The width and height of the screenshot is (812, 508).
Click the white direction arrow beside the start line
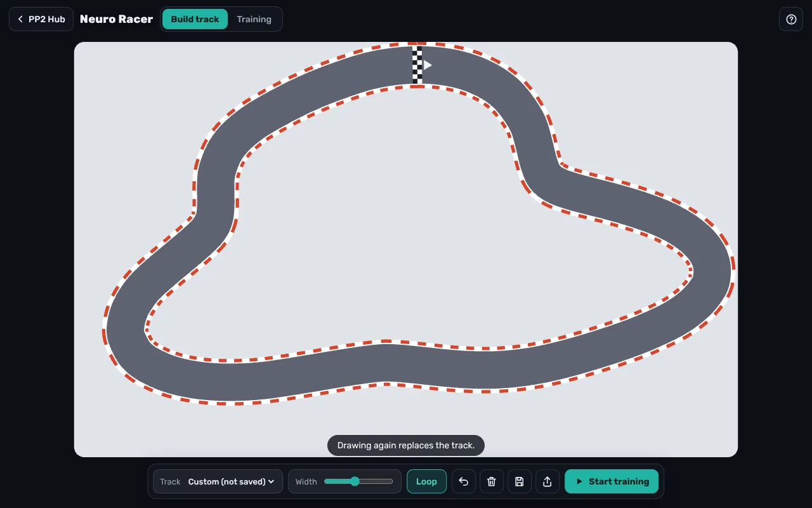click(x=428, y=65)
